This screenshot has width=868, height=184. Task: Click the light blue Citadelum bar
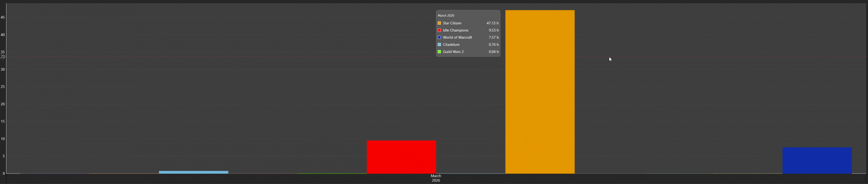[x=193, y=172]
